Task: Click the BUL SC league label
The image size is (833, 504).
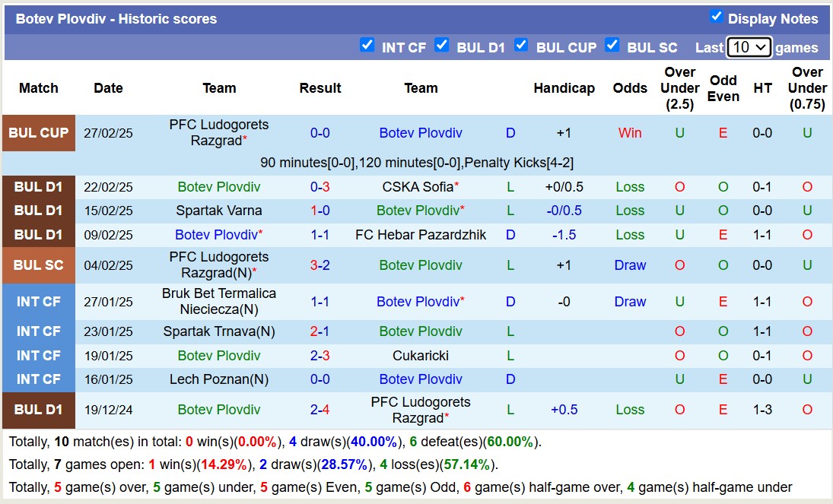Action: click(39, 265)
